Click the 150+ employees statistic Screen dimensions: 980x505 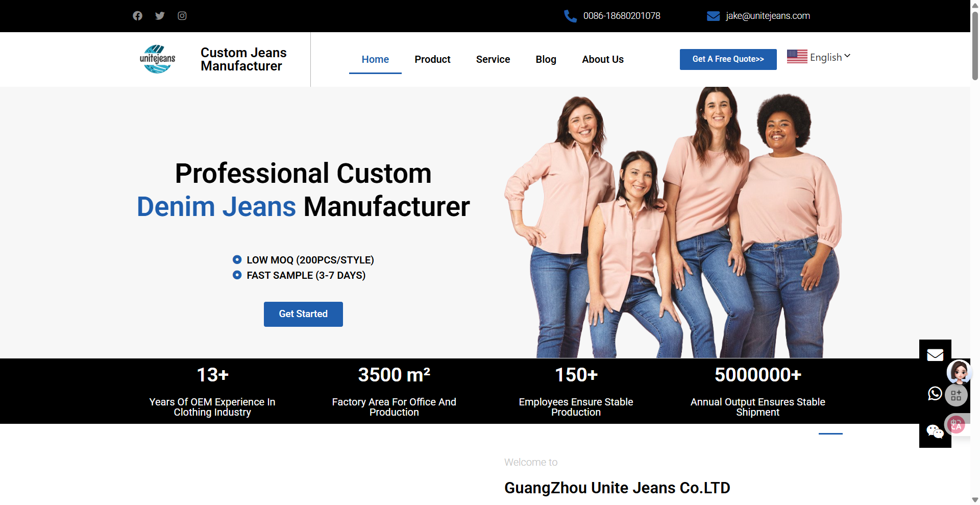[x=576, y=375]
